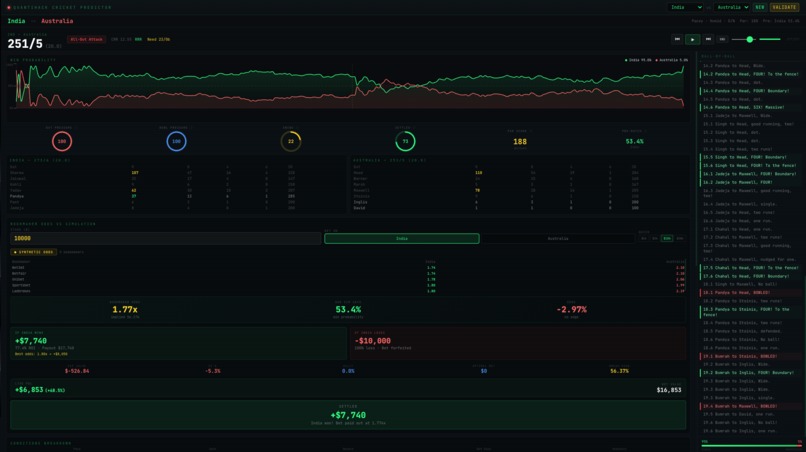
Task: Open the Australia team dropdown
Action: tap(732, 7)
